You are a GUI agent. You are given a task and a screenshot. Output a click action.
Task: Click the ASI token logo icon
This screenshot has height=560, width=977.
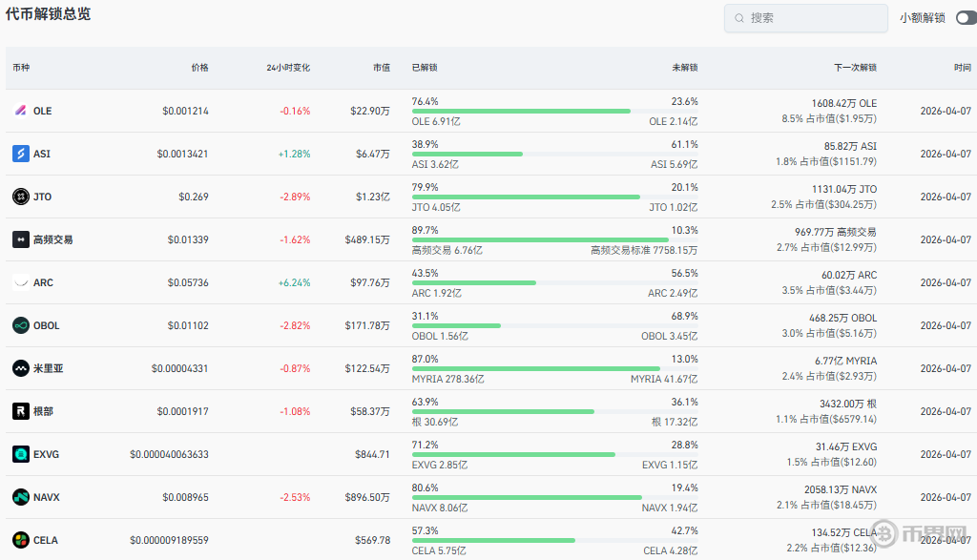(21, 154)
